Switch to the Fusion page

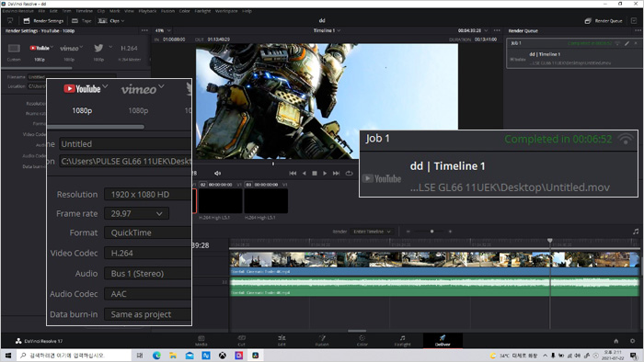pos(322,341)
